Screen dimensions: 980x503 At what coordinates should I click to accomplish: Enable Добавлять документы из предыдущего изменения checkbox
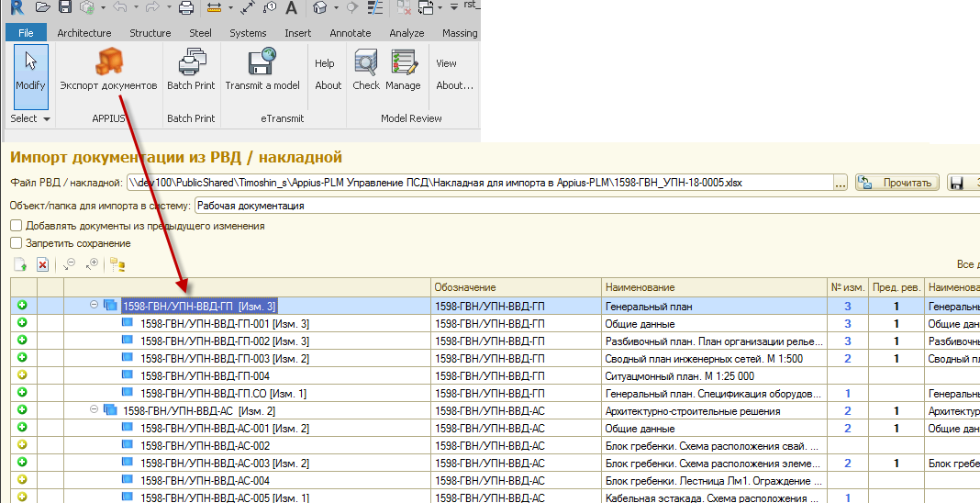tap(17, 226)
